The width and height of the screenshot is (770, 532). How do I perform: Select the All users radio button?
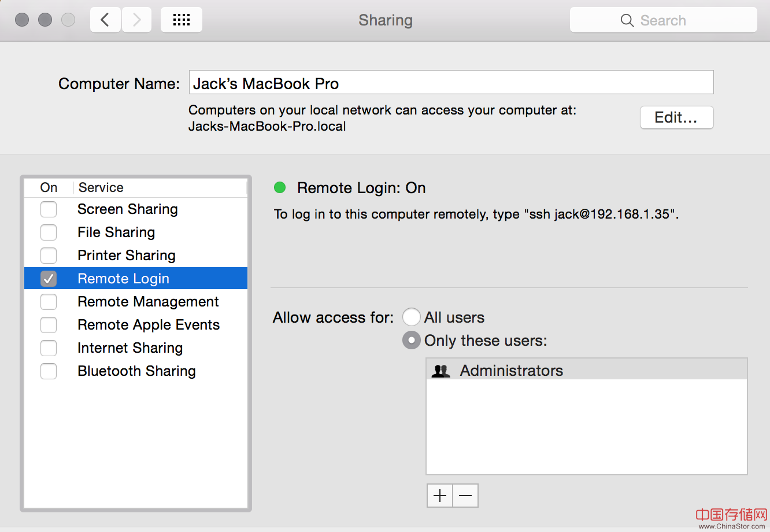pos(411,317)
